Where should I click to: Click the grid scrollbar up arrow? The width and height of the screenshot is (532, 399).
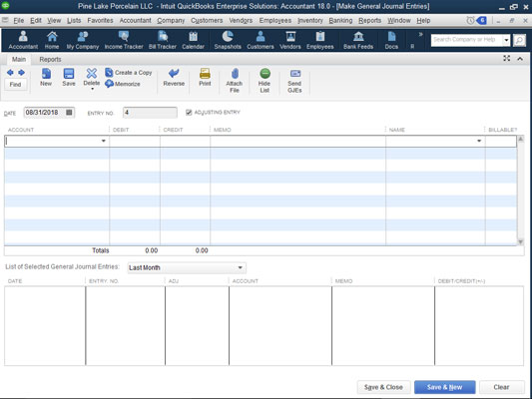click(520, 139)
